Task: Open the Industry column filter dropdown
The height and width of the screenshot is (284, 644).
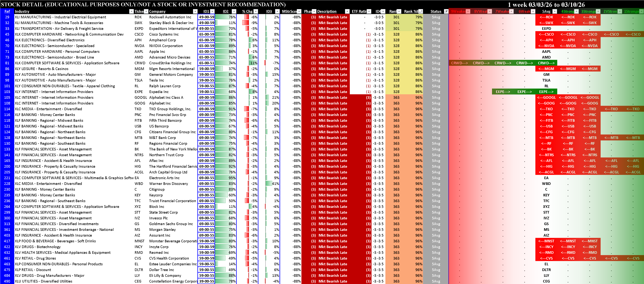Action: point(131,11)
